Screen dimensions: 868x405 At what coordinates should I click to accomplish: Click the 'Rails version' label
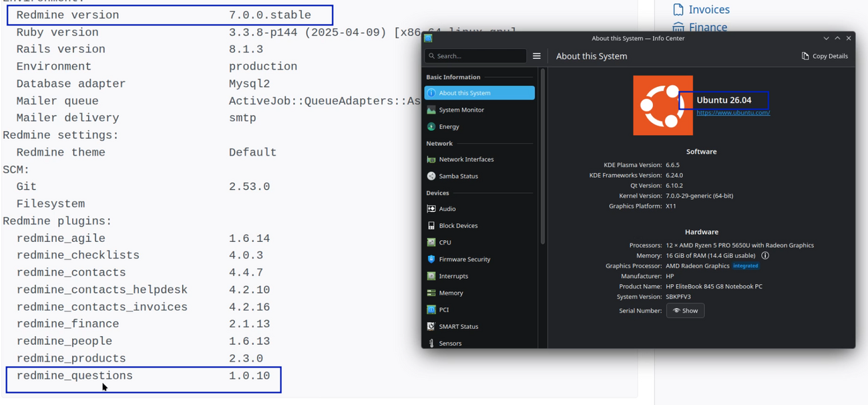(61, 49)
